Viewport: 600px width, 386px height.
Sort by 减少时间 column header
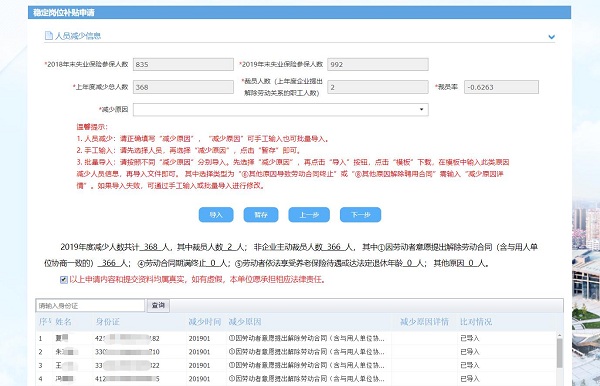tap(205, 322)
